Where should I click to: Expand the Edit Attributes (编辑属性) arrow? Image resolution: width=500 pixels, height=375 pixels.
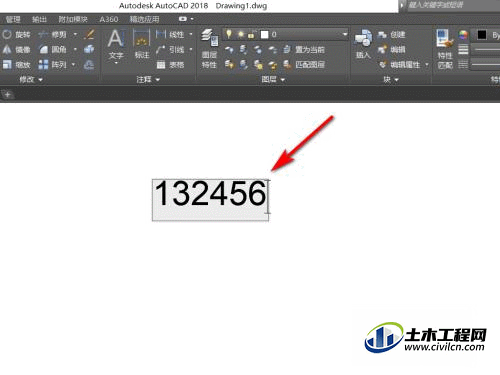(x=427, y=65)
